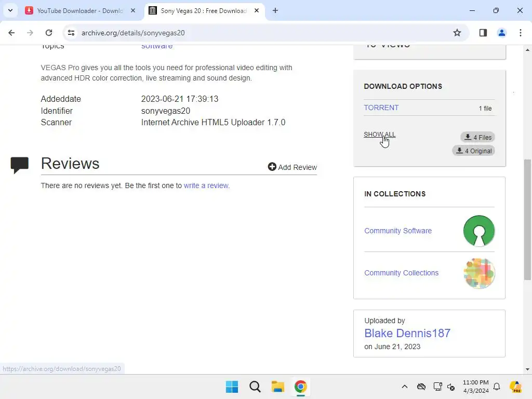Click the scrollbar up arrow
The width and height of the screenshot is (532, 399).
pos(527,50)
